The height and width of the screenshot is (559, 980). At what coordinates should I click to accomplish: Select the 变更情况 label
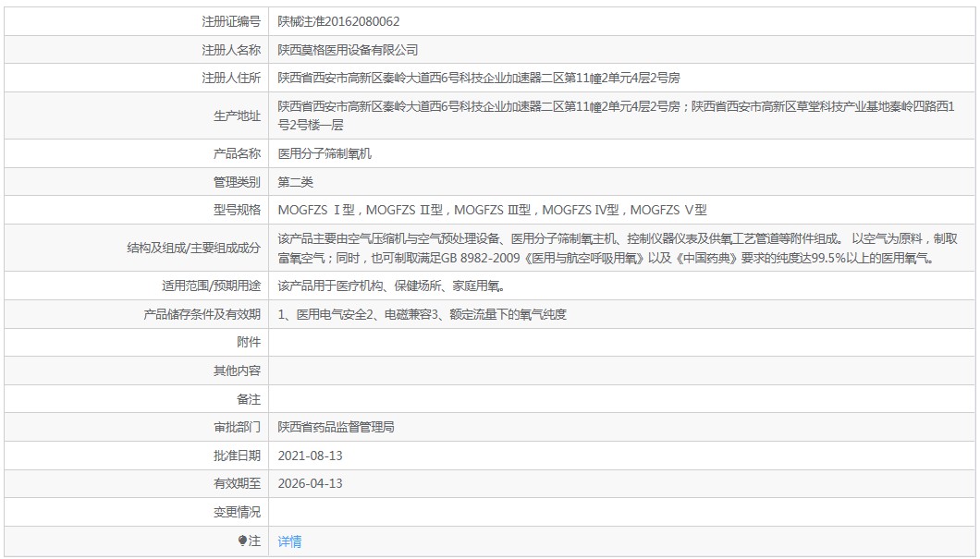tap(237, 512)
